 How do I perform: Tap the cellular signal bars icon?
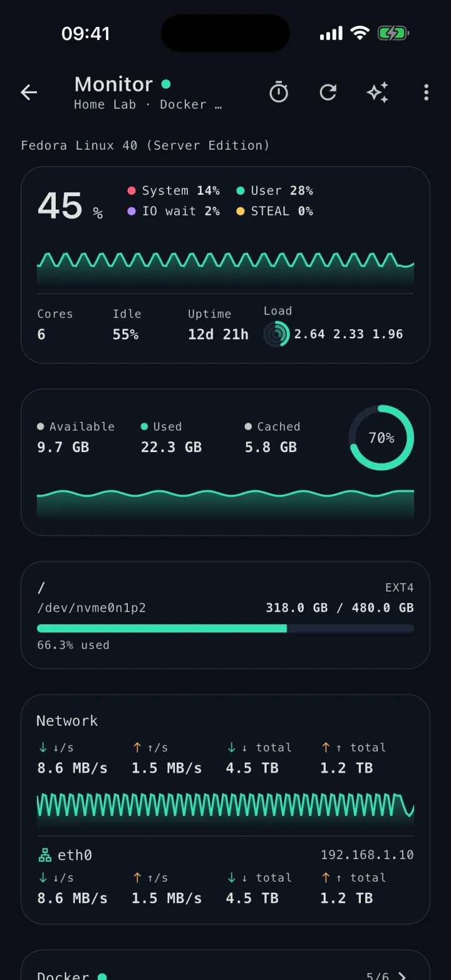(x=331, y=33)
